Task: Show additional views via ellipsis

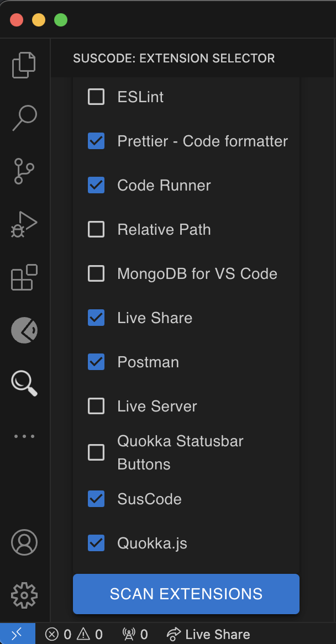Action: (24, 436)
